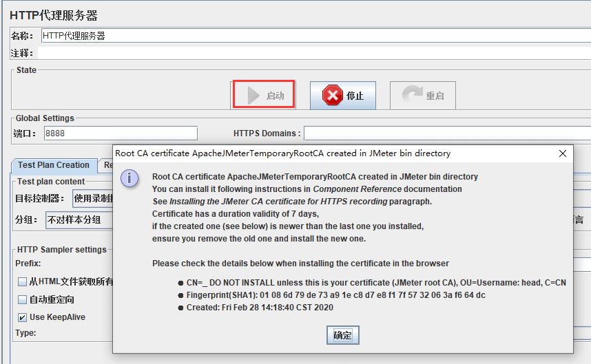Click the gray play triangle icon
The image size is (591, 364).
click(x=253, y=96)
